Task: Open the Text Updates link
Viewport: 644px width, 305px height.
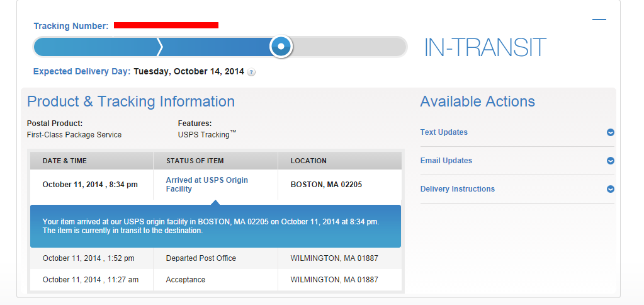Action: [444, 132]
